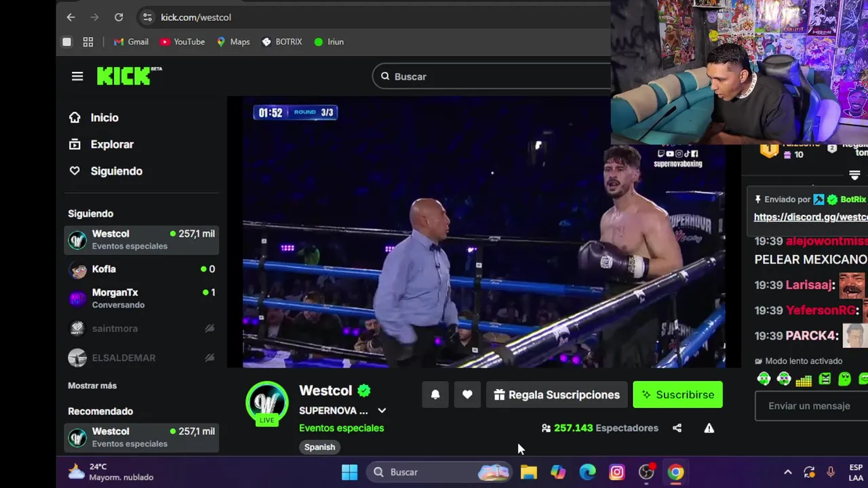Reload the browser page

tap(119, 17)
